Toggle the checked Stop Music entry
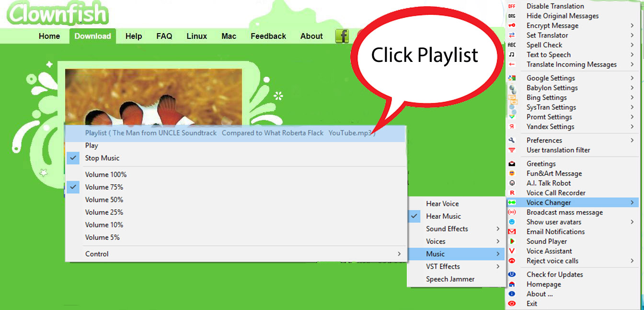The width and height of the screenshot is (644, 310). [x=235, y=158]
